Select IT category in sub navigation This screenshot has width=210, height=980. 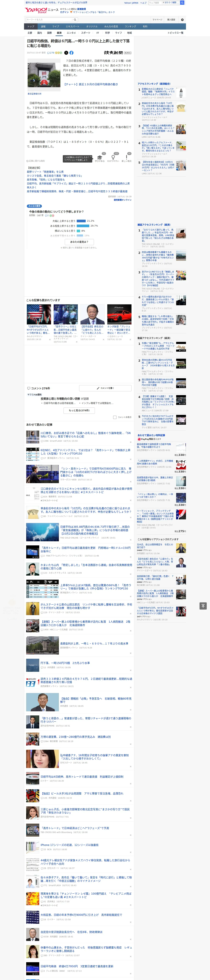tap(98, 33)
